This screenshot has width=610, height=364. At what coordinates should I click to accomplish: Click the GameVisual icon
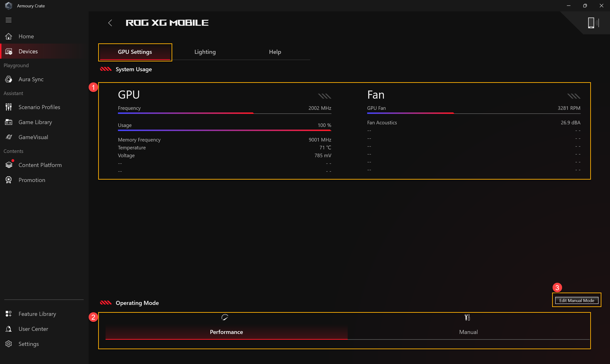coord(9,137)
